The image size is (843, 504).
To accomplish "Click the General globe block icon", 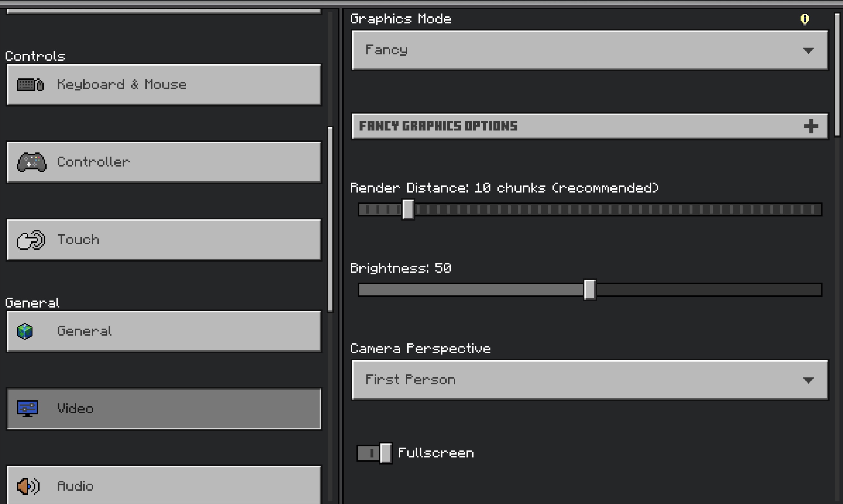I will (25, 331).
